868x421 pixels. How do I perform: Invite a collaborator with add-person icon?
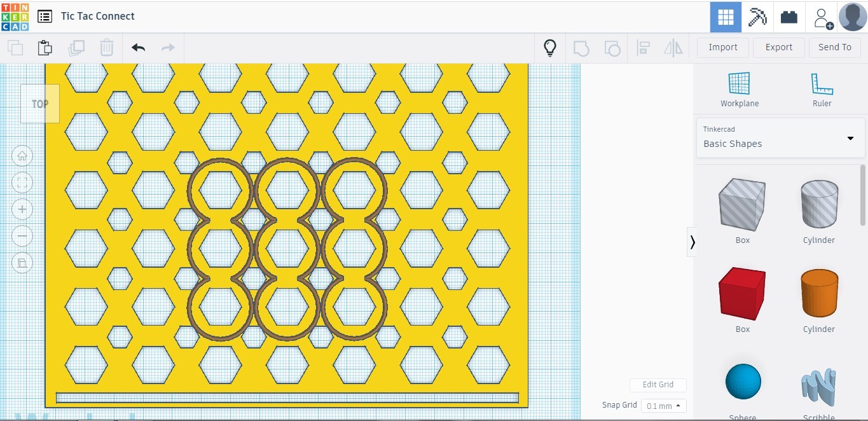[822, 18]
